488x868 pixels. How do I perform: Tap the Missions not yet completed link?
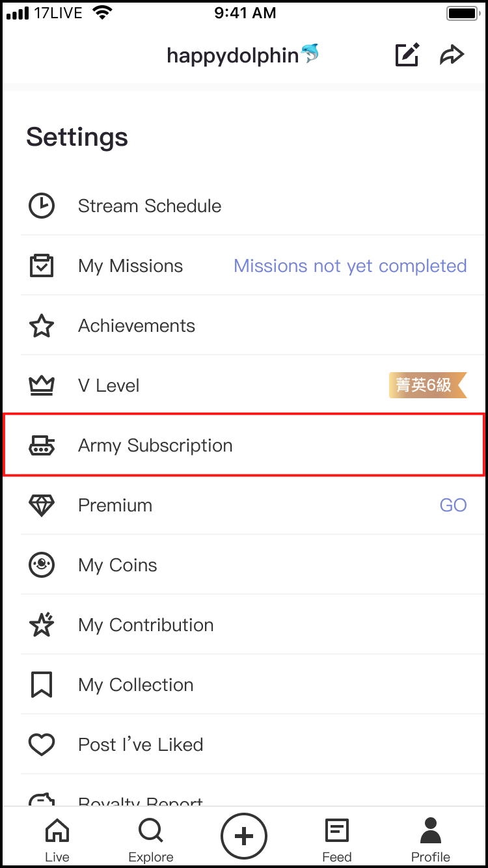coord(350,266)
